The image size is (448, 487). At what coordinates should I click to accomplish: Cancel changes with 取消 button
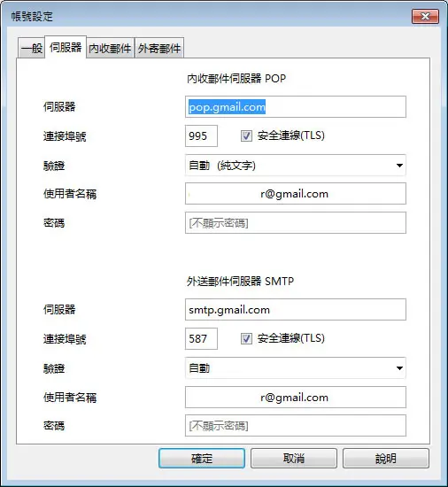pyautogui.click(x=294, y=458)
